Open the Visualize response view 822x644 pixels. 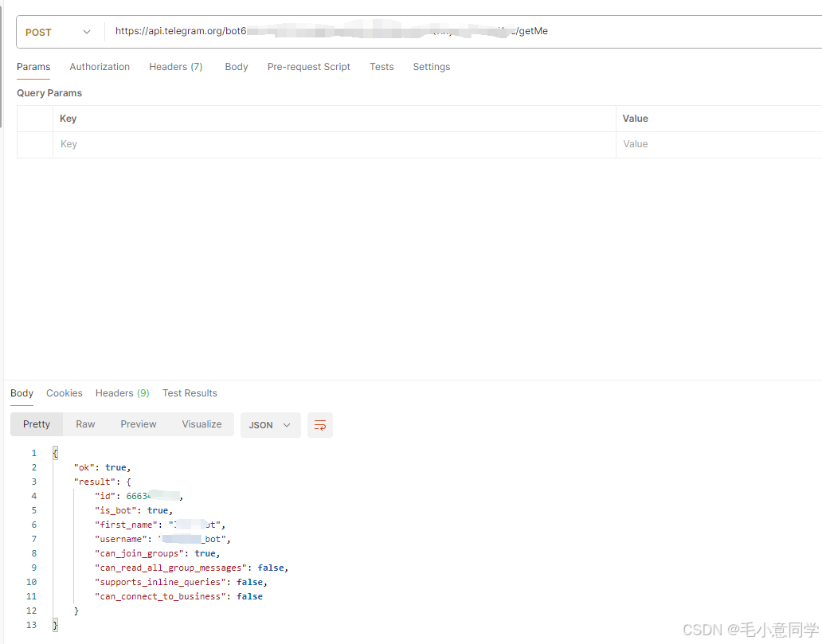pos(202,424)
